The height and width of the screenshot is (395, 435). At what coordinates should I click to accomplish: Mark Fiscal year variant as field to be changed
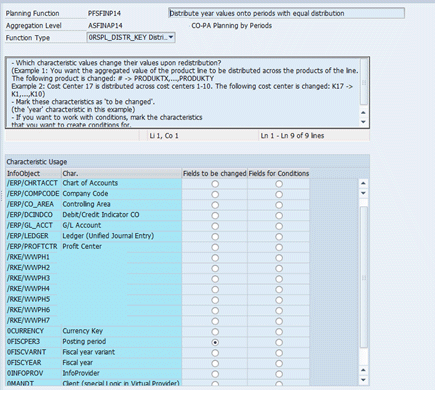click(x=215, y=353)
